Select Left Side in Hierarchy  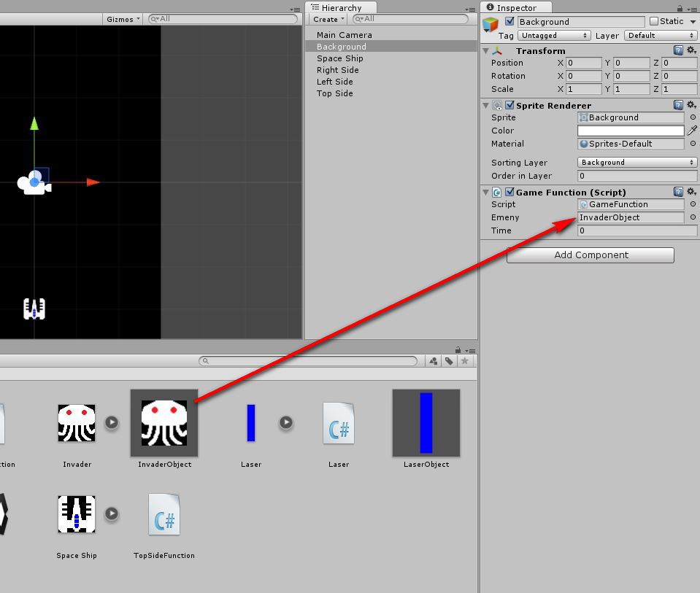(x=391, y=82)
